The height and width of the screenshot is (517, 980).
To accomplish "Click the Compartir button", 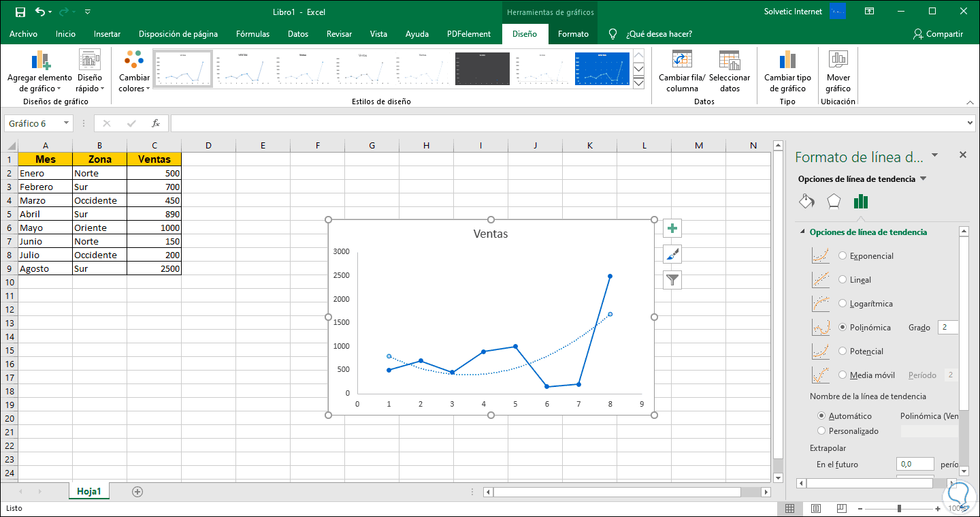I will 938,34.
